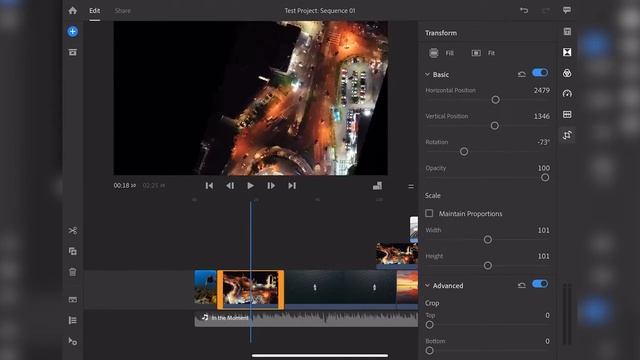The height and width of the screenshot is (360, 640).
Task: Open the aspect ratio icon under preview
Action: (378, 186)
